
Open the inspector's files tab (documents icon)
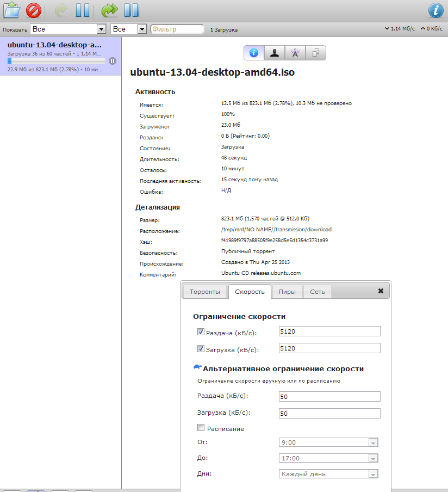tap(316, 53)
